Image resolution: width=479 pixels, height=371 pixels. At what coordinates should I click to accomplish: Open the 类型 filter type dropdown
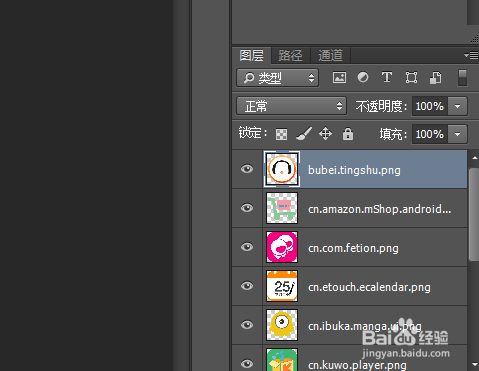(278, 78)
